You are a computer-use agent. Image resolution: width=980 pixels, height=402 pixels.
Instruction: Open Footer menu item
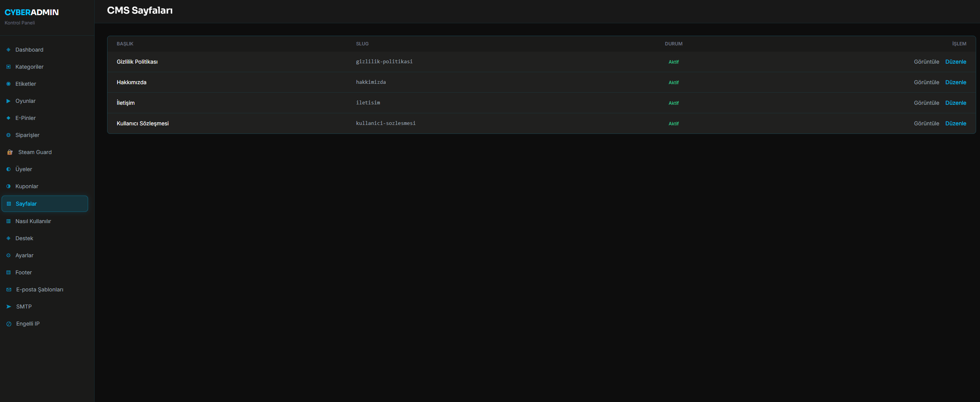click(45, 272)
